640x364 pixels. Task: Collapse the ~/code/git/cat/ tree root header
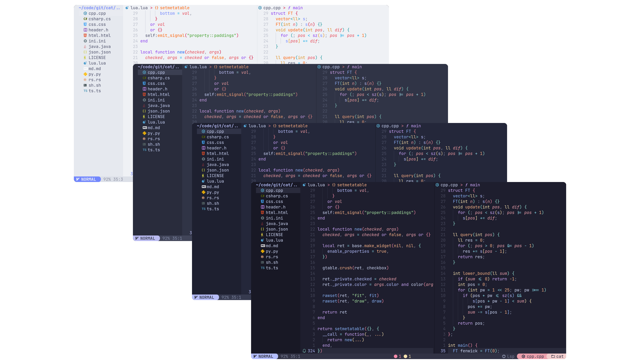click(x=276, y=185)
